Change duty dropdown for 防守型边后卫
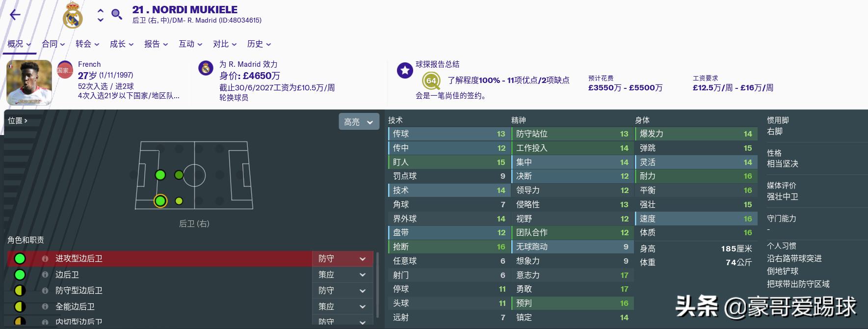868x329 pixels. tap(342, 291)
